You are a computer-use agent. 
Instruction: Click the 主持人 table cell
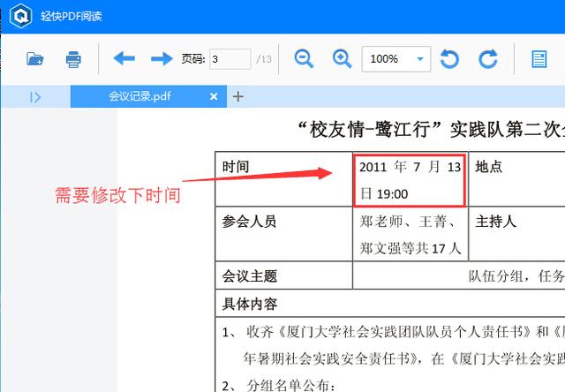516,234
